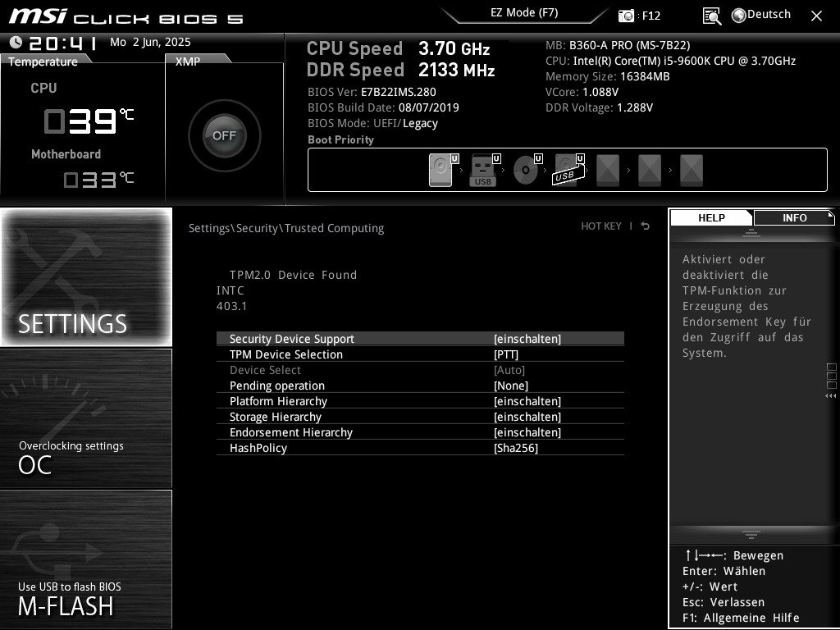Image resolution: width=840 pixels, height=630 pixels.
Task: Click the back arrow next to HOT KEY
Action: (x=646, y=226)
